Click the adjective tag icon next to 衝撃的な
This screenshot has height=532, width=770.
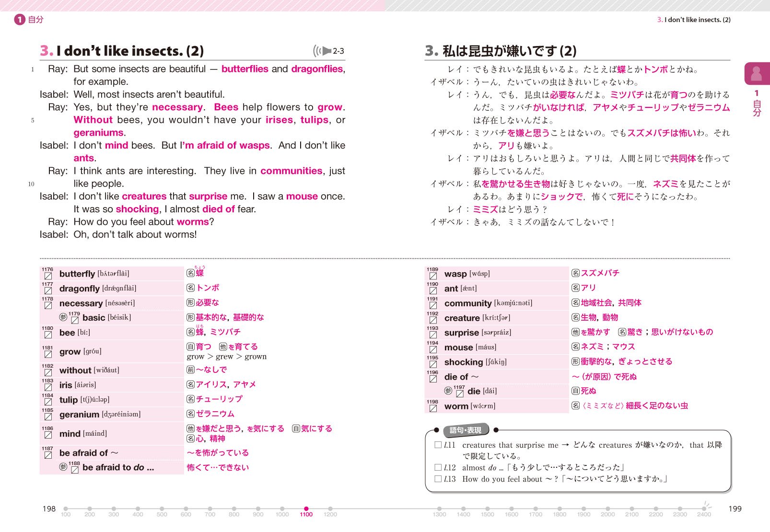576,361
